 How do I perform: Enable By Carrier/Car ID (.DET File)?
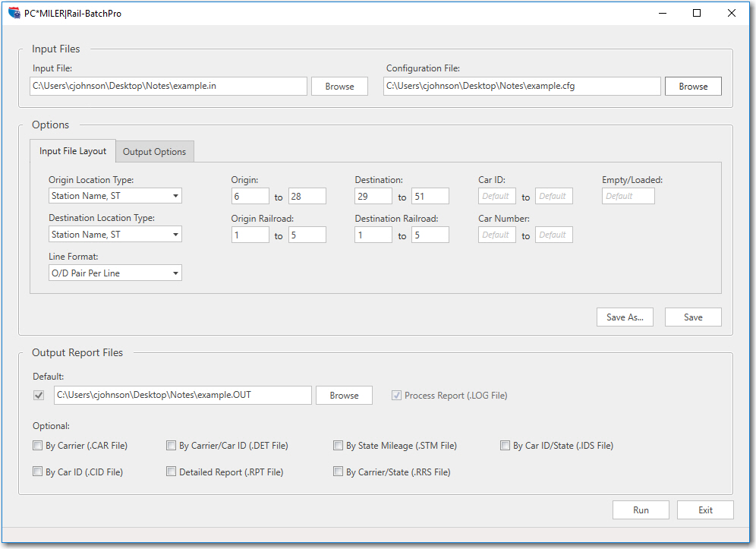tap(171, 445)
